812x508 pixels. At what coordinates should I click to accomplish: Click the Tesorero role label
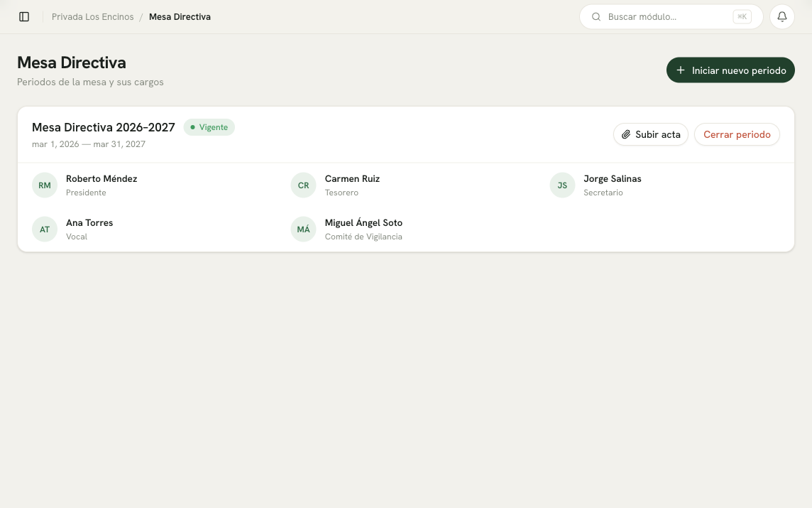coord(341,193)
